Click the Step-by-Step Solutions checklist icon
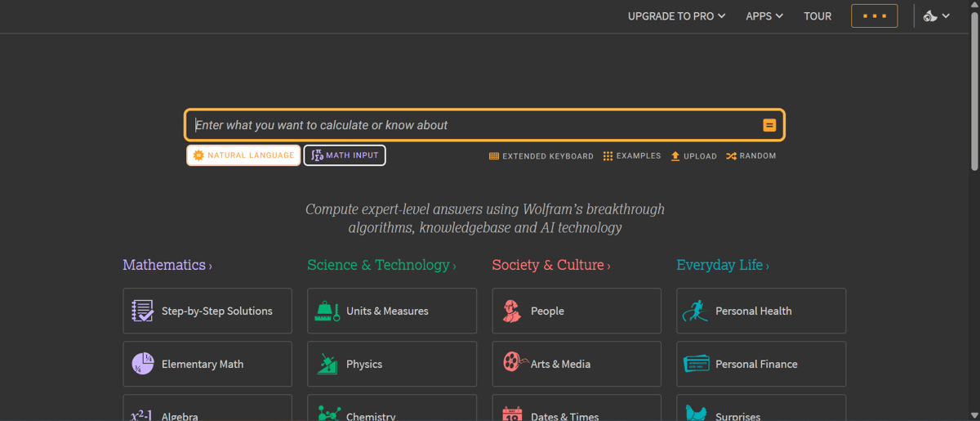This screenshot has height=421, width=980. 142,311
